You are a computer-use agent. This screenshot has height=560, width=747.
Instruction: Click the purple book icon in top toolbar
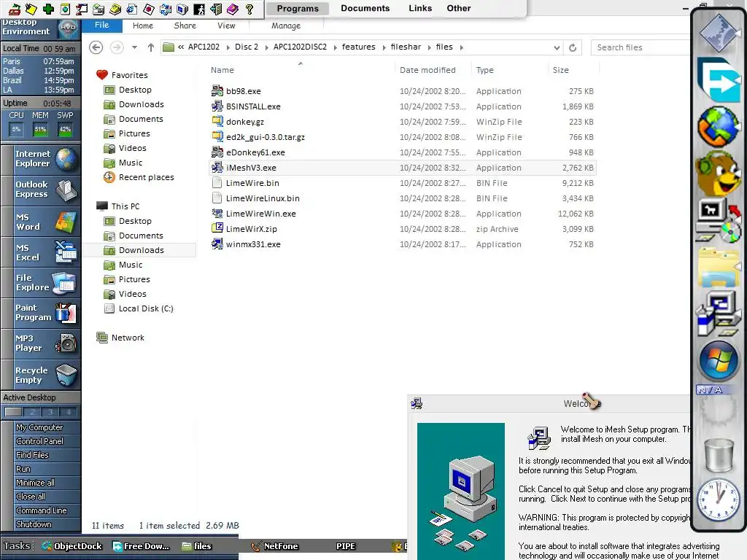tap(233, 9)
